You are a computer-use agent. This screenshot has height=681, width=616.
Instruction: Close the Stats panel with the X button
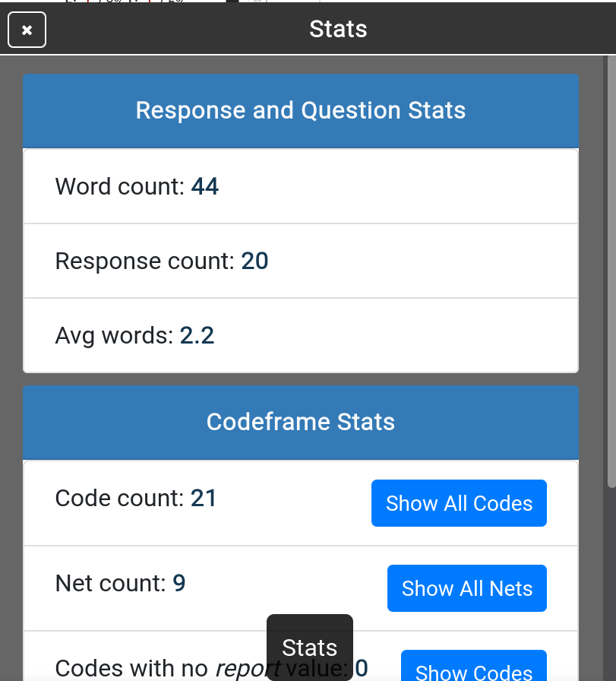click(x=27, y=30)
